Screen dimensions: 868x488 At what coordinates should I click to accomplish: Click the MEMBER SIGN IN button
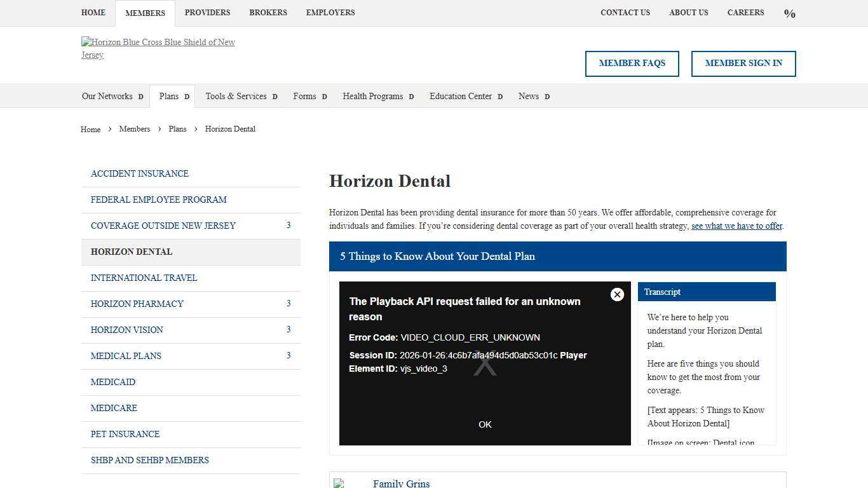(743, 64)
